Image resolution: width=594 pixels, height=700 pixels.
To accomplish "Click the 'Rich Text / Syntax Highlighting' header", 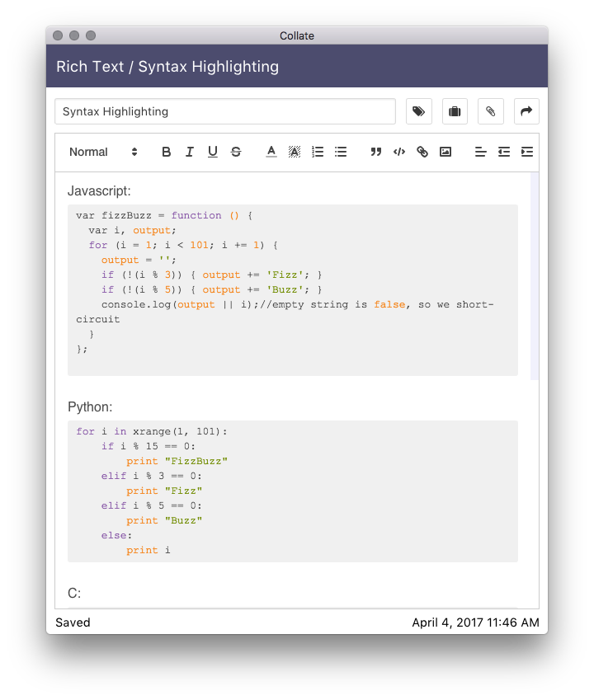I will [167, 67].
